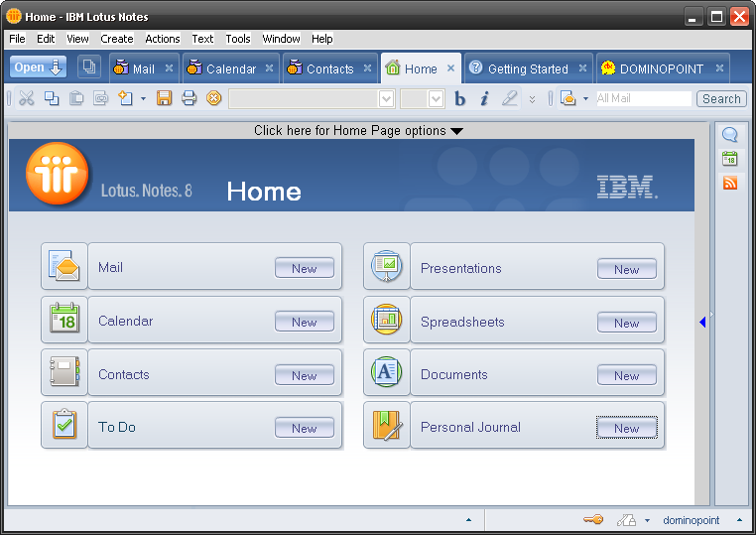Click the Copy toolbar icon
This screenshot has width=756, height=535.
tap(52, 98)
